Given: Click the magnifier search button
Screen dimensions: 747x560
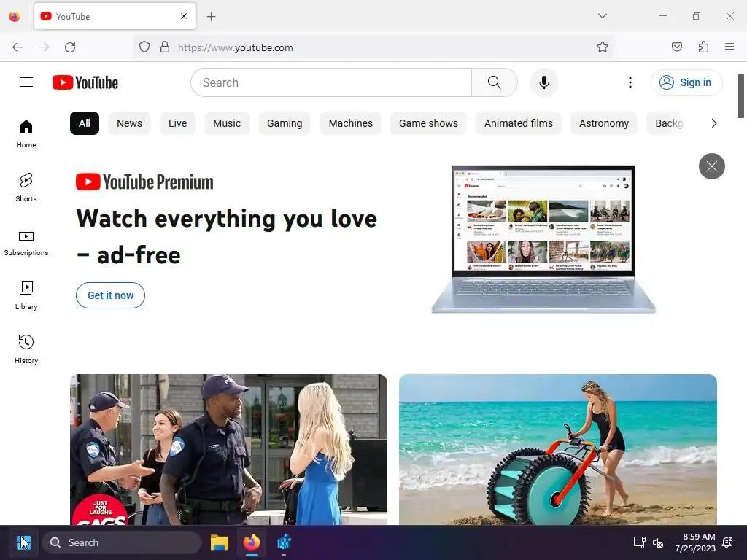Looking at the screenshot, I should [x=494, y=82].
